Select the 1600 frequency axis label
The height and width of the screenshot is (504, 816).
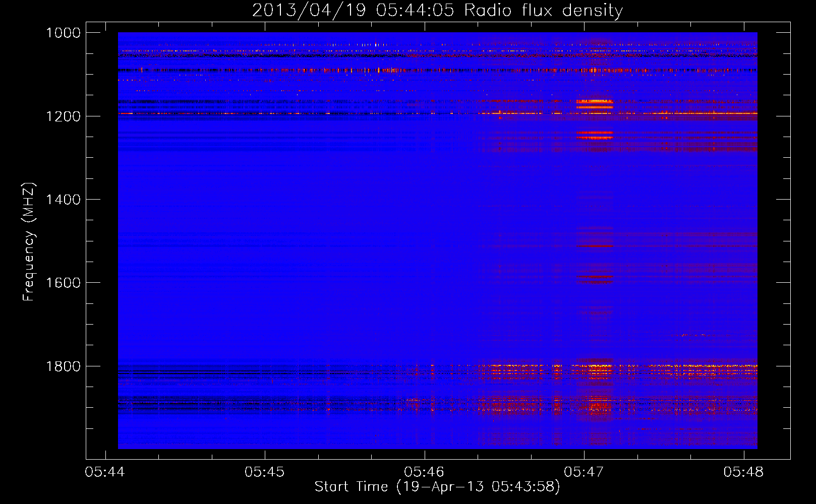click(63, 283)
